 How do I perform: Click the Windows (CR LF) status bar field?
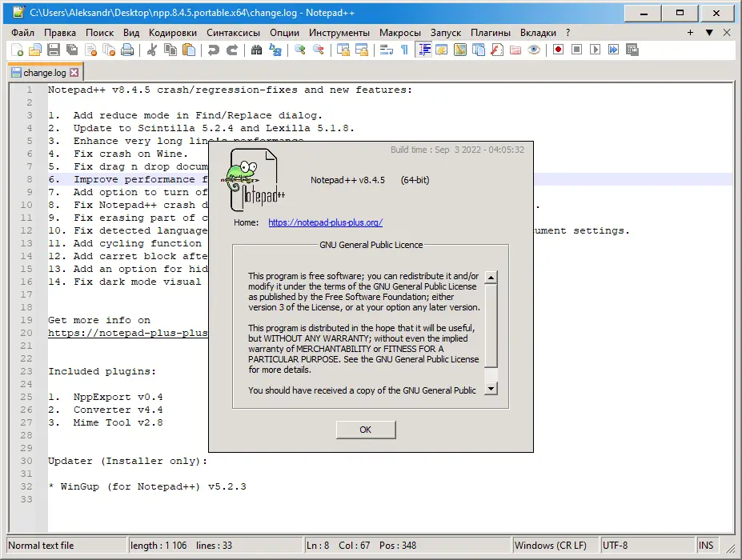555,546
